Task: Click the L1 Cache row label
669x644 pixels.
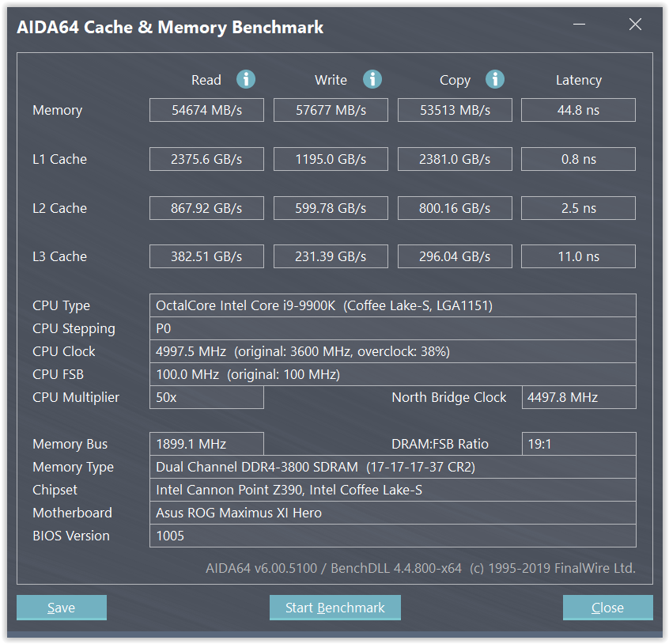Action: (60, 159)
